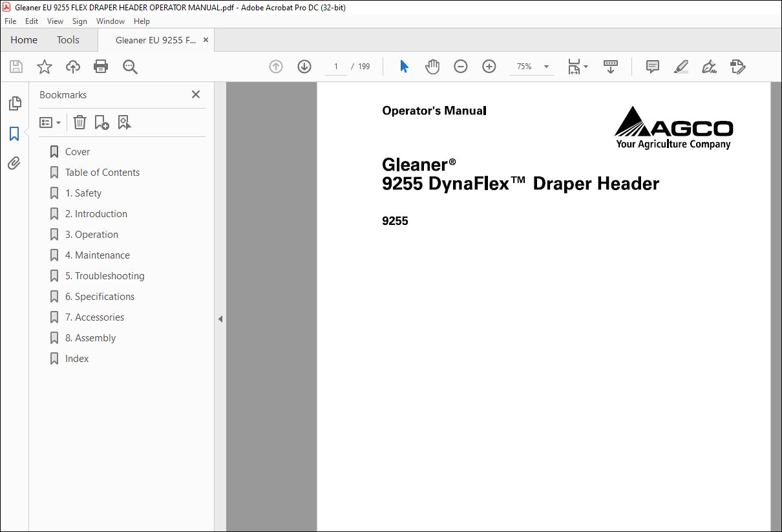The height and width of the screenshot is (532, 782).
Task: Go to 8. Assembly bookmark
Action: [x=90, y=337]
